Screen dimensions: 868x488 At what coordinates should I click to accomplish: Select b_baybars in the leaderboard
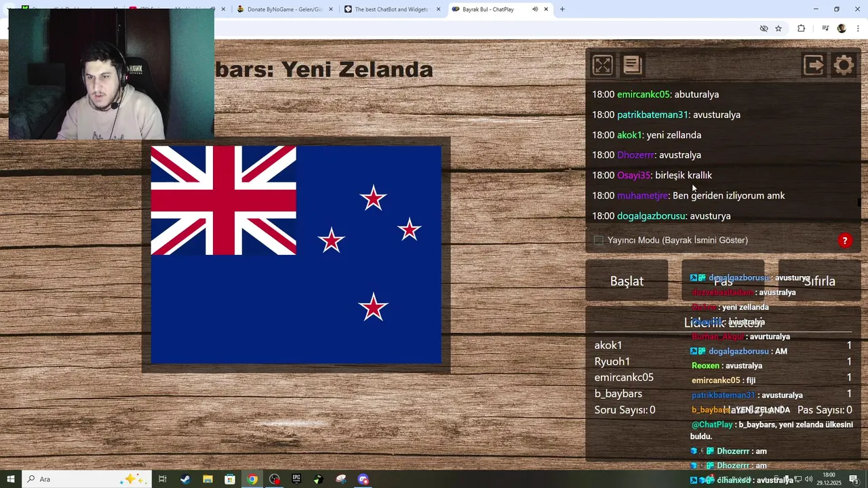[x=618, y=394]
